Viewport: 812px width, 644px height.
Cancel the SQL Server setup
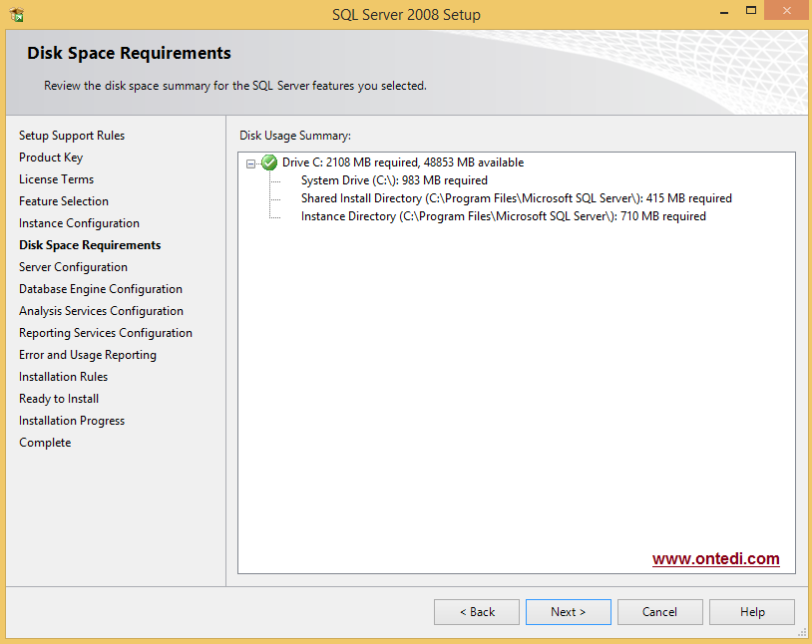pos(659,612)
